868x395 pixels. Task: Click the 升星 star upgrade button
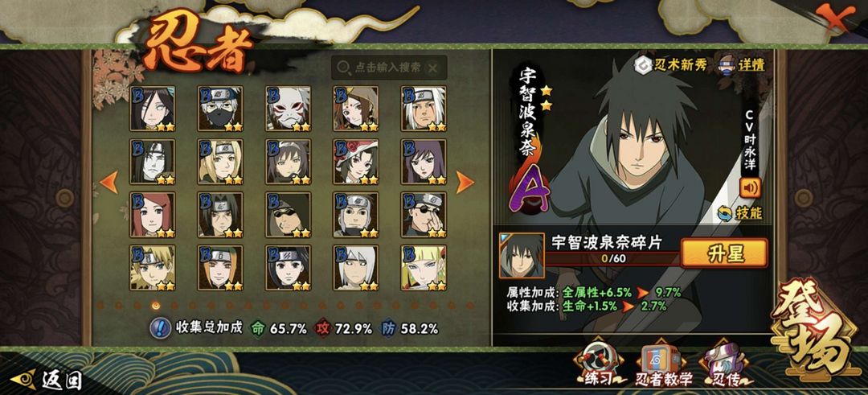(x=724, y=253)
